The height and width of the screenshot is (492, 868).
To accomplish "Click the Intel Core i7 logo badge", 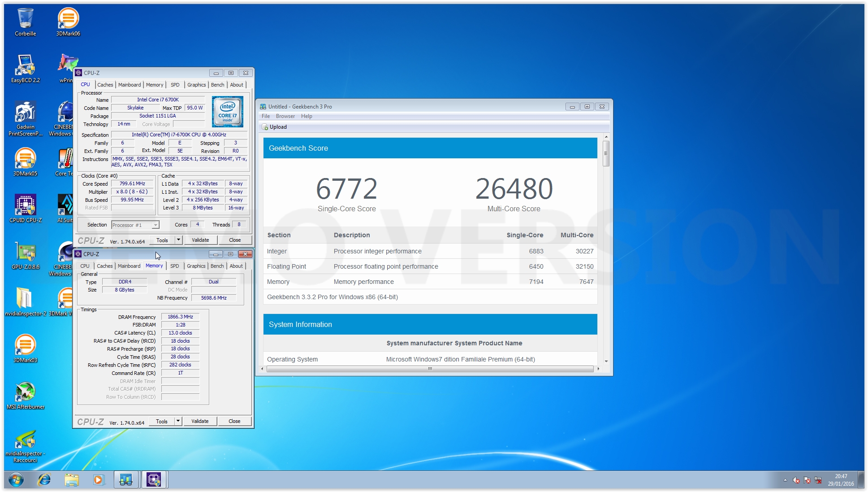I will point(228,111).
